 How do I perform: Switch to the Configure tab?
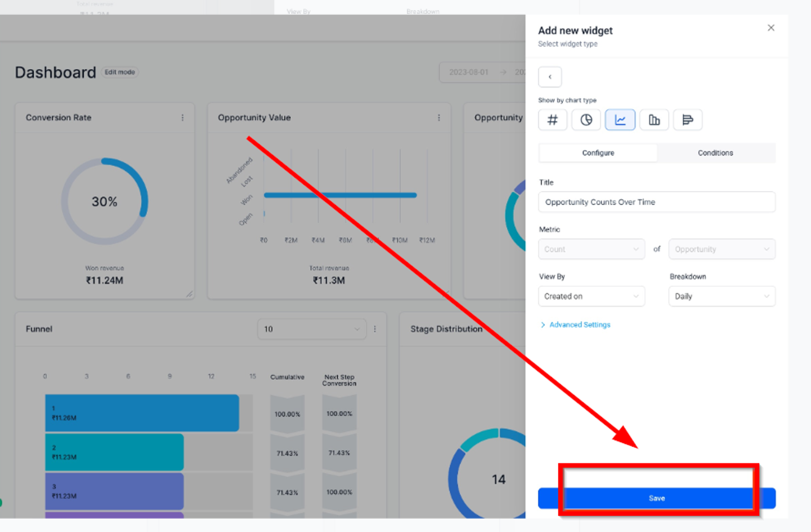point(598,153)
